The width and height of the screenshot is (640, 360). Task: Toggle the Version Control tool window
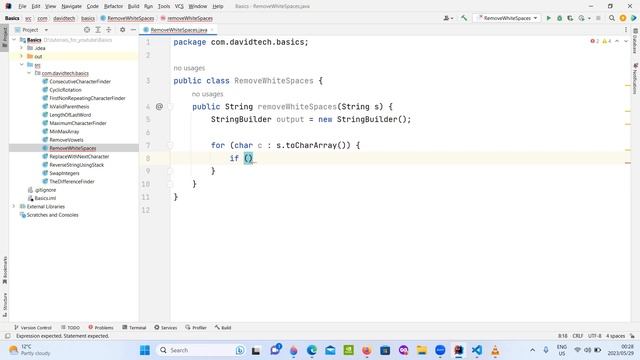click(x=33, y=327)
